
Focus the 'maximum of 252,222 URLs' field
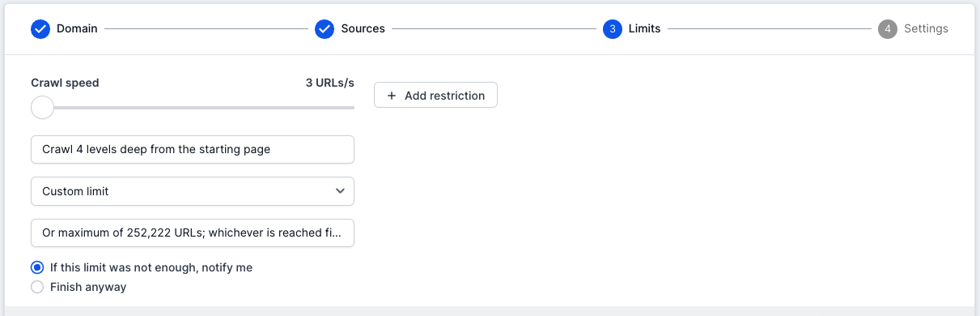click(x=193, y=233)
